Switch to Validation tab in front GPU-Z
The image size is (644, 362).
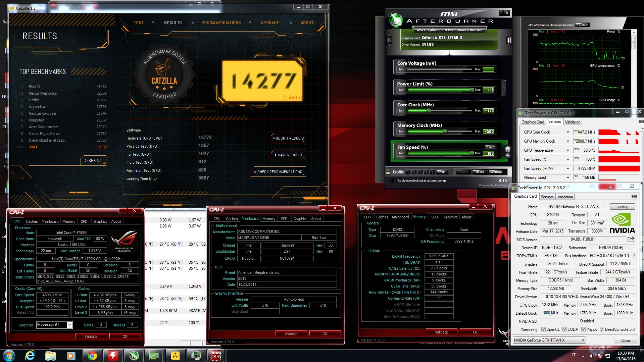pos(565,197)
